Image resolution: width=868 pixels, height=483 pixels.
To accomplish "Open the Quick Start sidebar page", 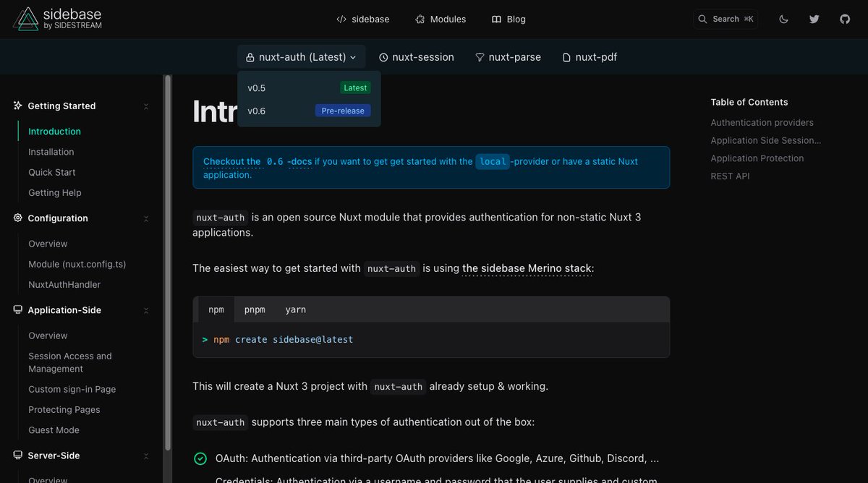I will (52, 172).
